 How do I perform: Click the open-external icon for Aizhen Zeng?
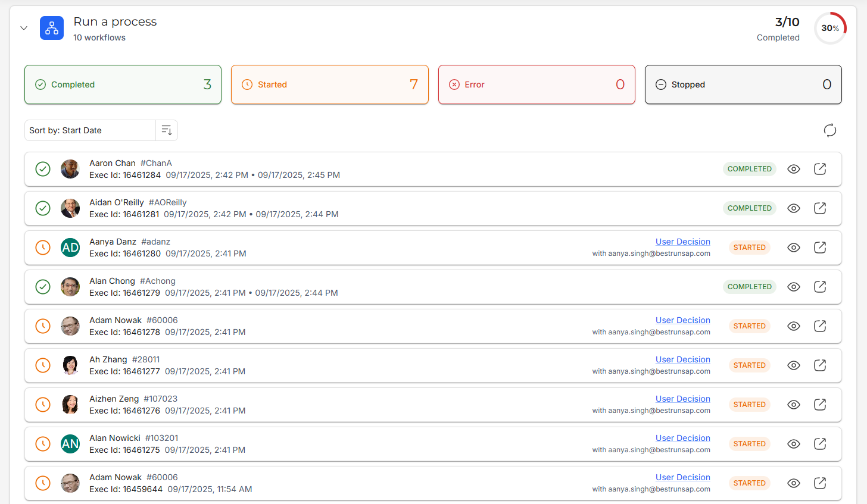(x=819, y=405)
